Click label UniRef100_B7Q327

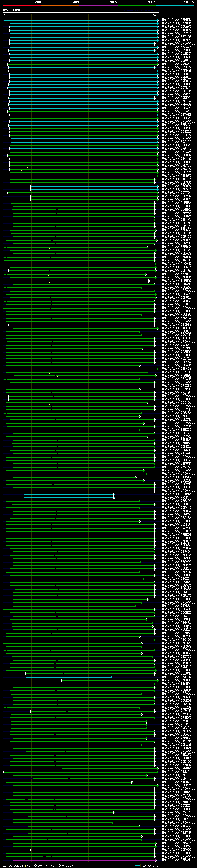[177, 643]
